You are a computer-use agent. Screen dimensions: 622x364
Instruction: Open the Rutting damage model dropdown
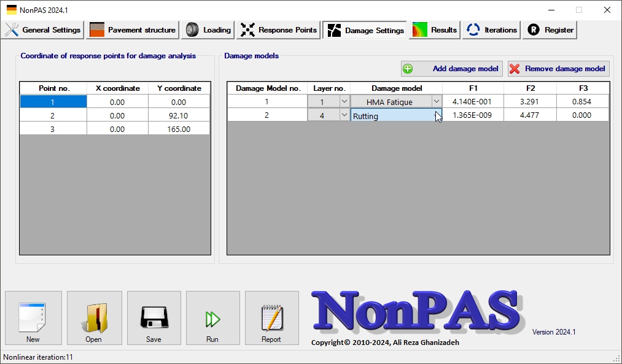click(x=437, y=115)
